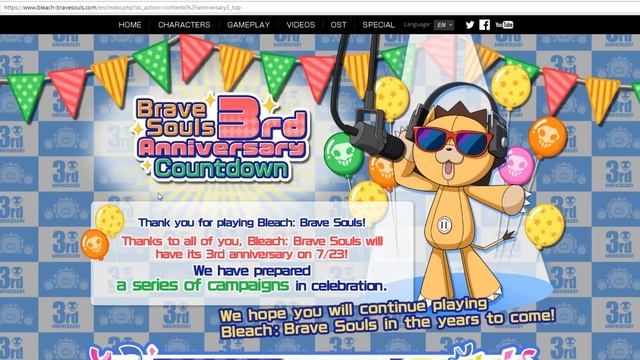
Task: Open the SPECIAL section
Action: [x=378, y=25]
